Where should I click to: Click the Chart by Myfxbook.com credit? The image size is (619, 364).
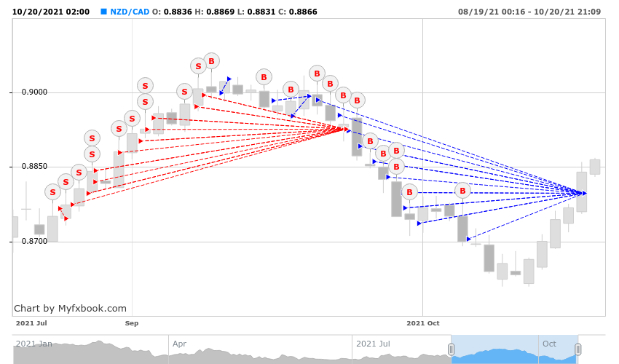[70, 309]
